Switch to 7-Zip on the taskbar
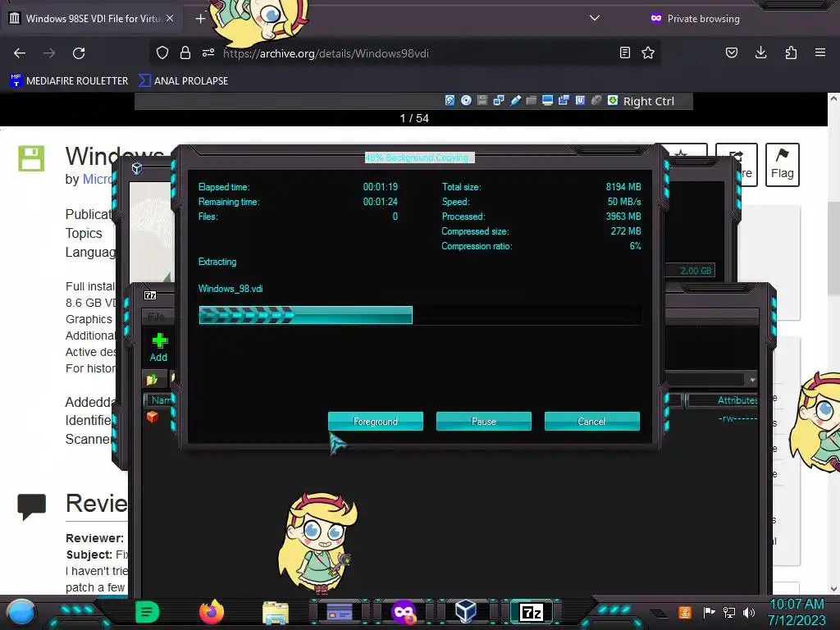This screenshot has height=630, width=840. coord(532,612)
